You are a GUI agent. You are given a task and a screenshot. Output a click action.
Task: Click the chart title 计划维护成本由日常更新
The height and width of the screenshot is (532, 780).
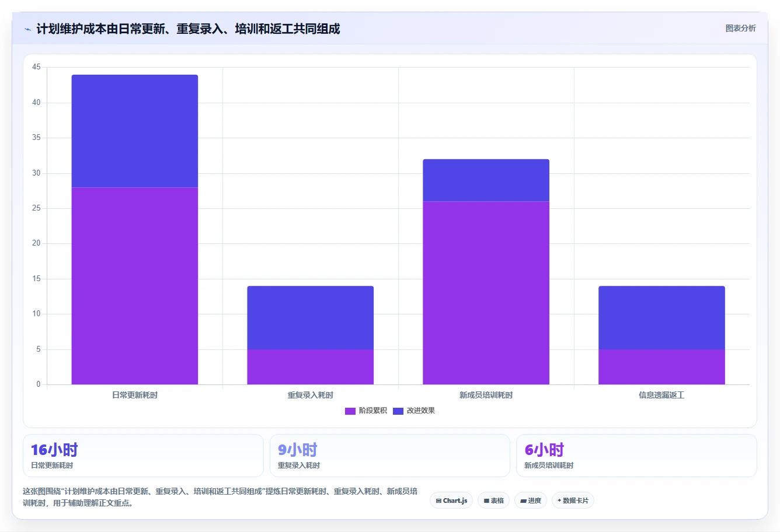tap(188, 29)
